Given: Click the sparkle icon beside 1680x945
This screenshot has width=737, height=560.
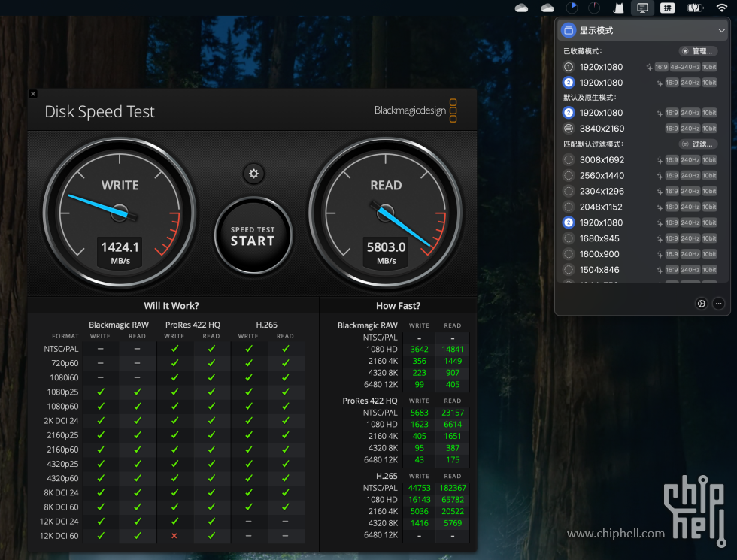Looking at the screenshot, I should tap(660, 239).
